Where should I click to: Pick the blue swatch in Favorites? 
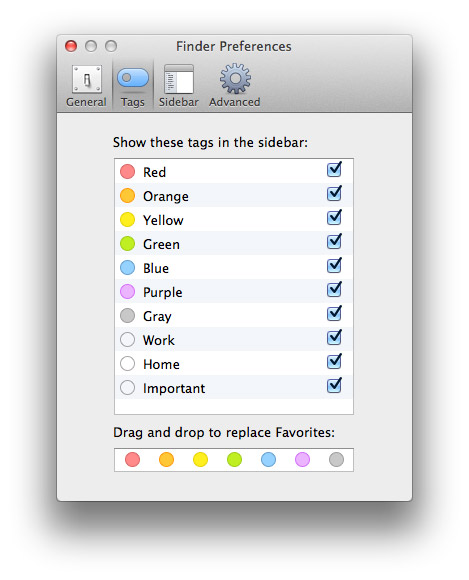click(269, 459)
